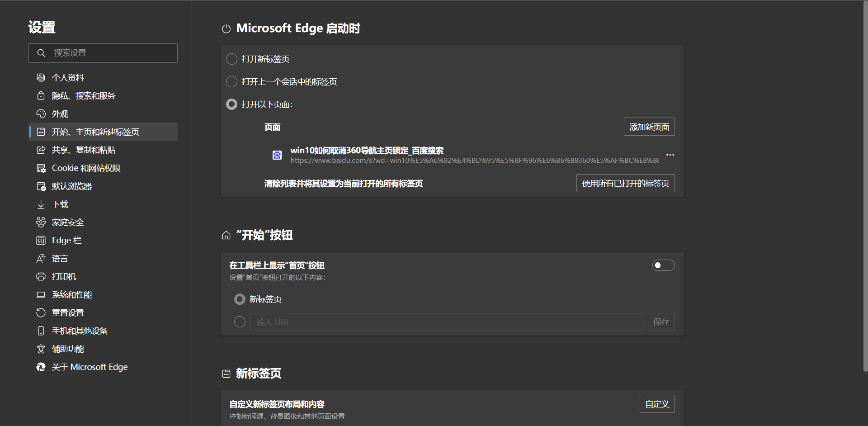
Task: Click the Edge logo beside 关于 Microsoft Edge
Action: [41, 367]
